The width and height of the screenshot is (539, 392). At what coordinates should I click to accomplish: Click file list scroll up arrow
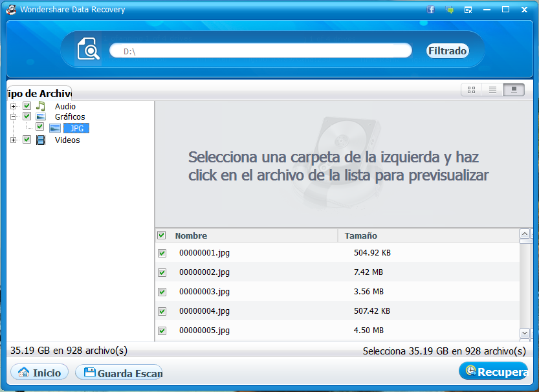[x=525, y=234]
